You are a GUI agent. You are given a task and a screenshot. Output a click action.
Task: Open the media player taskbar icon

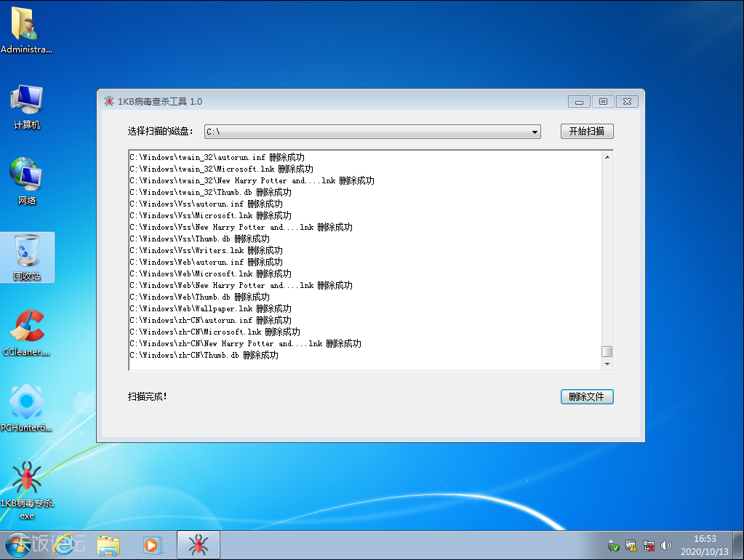[152, 545]
